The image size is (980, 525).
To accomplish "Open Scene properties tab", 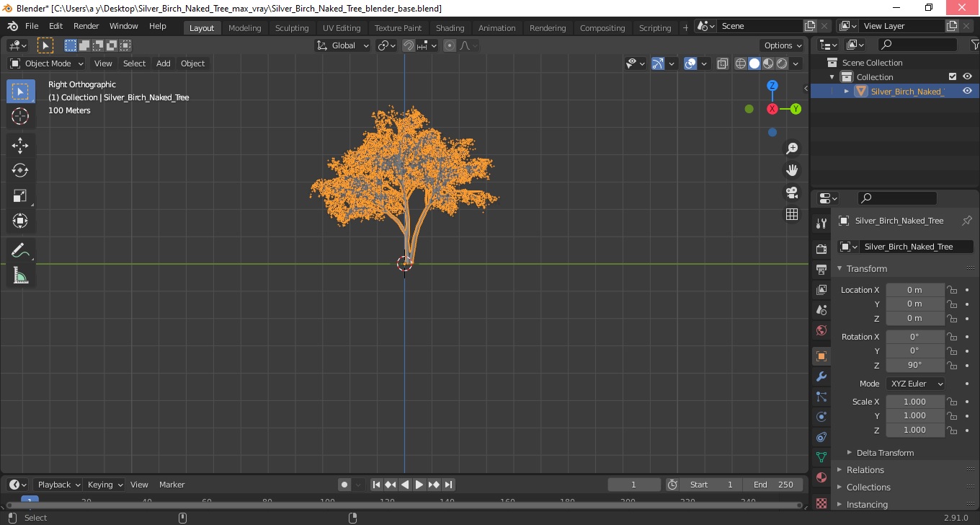I will (821, 310).
